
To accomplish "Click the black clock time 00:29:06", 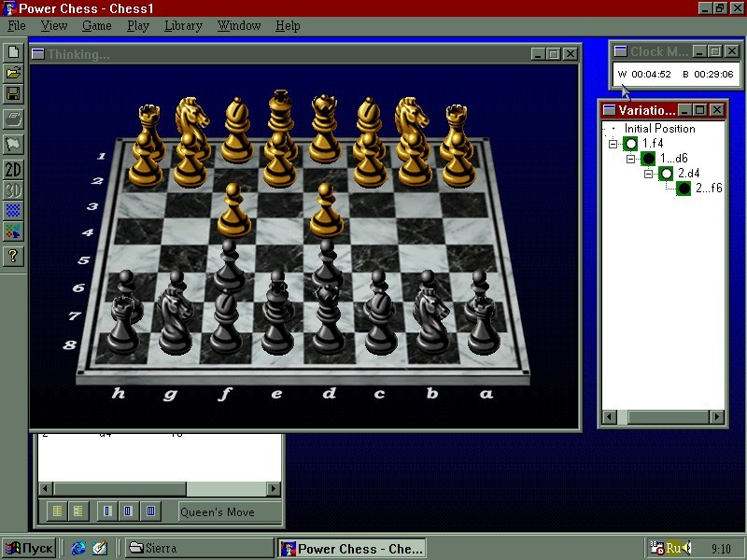I will coord(713,75).
